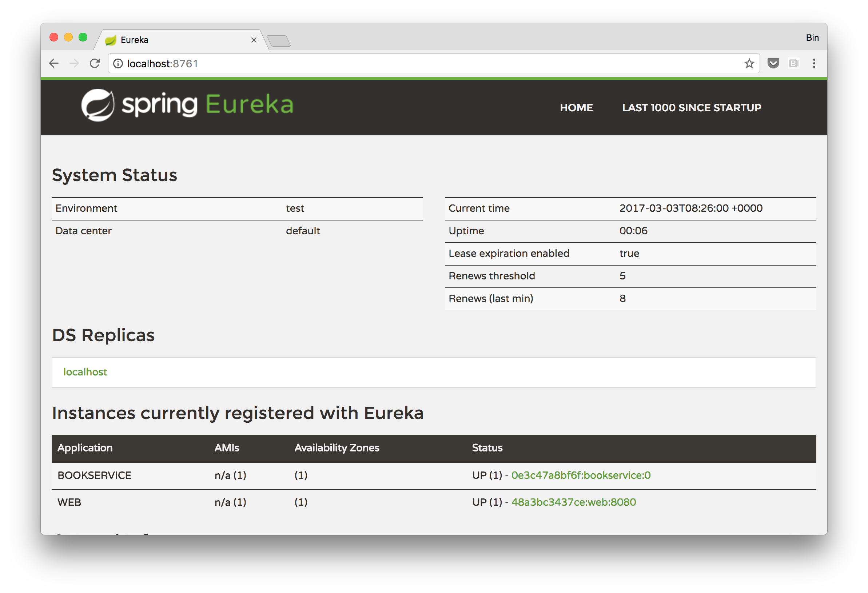The height and width of the screenshot is (593, 868).
Task: Click the browser back arrow
Action: (54, 63)
